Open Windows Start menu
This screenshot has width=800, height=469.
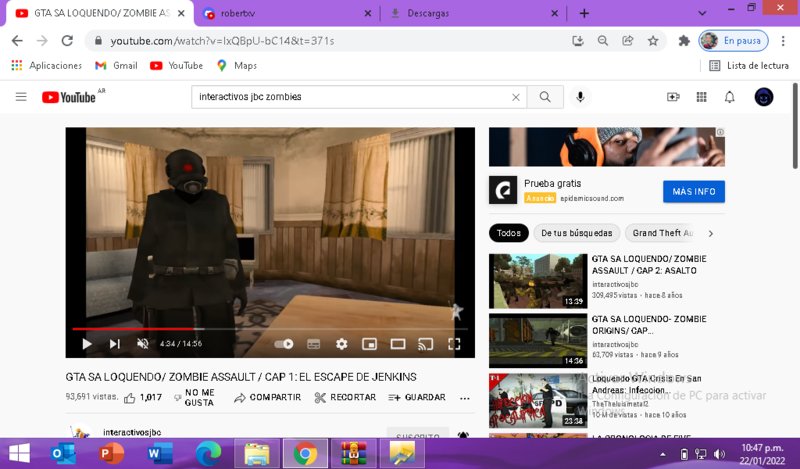pos(19,454)
